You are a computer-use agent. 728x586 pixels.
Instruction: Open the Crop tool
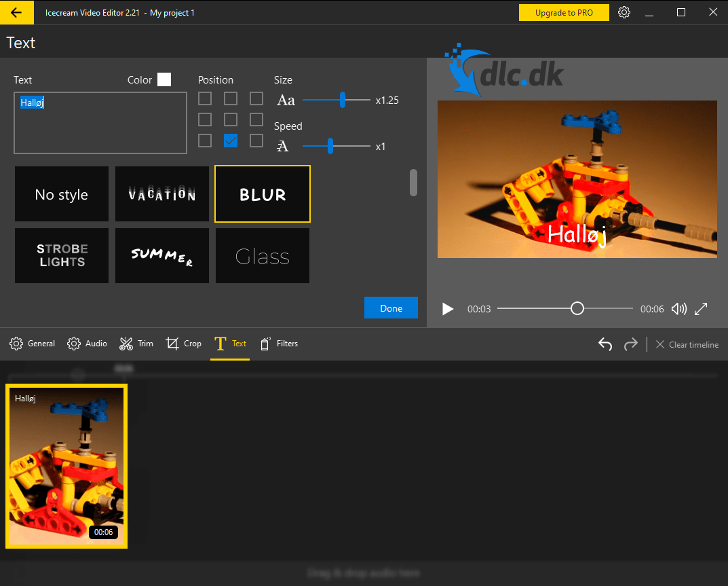(x=172, y=344)
